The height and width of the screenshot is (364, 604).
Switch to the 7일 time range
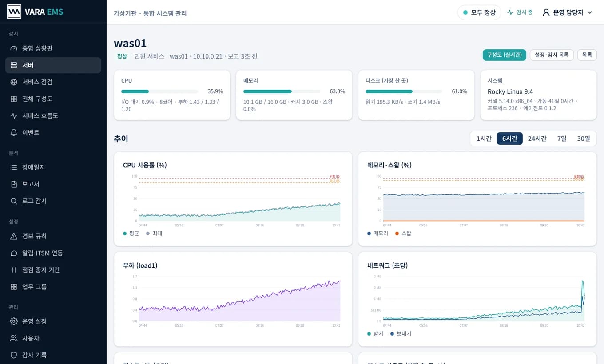point(562,138)
